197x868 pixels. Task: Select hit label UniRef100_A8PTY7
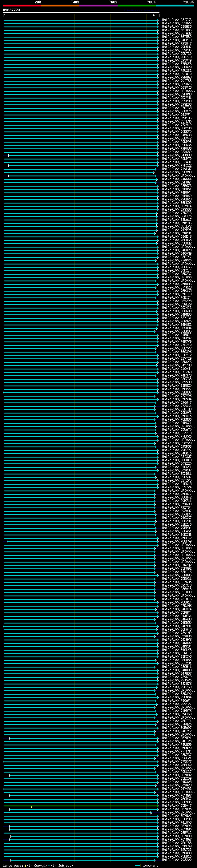pos(177,257)
